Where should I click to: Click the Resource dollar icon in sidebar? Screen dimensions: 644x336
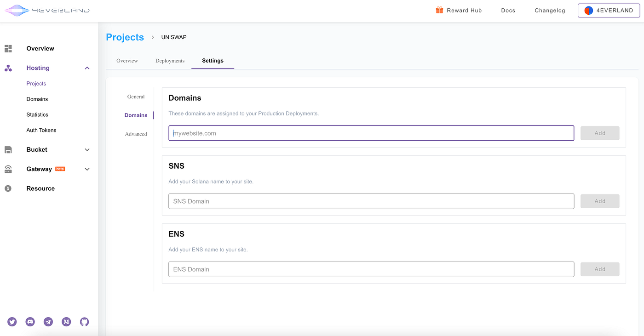[8, 188]
